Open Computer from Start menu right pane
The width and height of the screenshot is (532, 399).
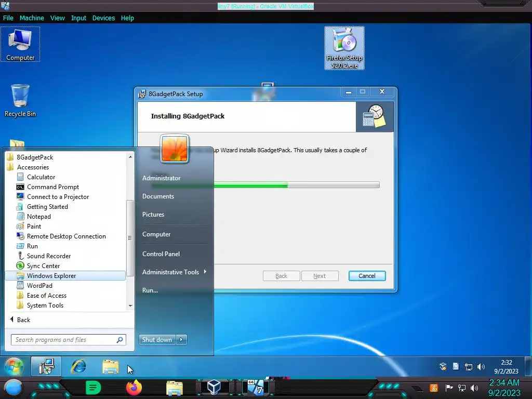156,234
